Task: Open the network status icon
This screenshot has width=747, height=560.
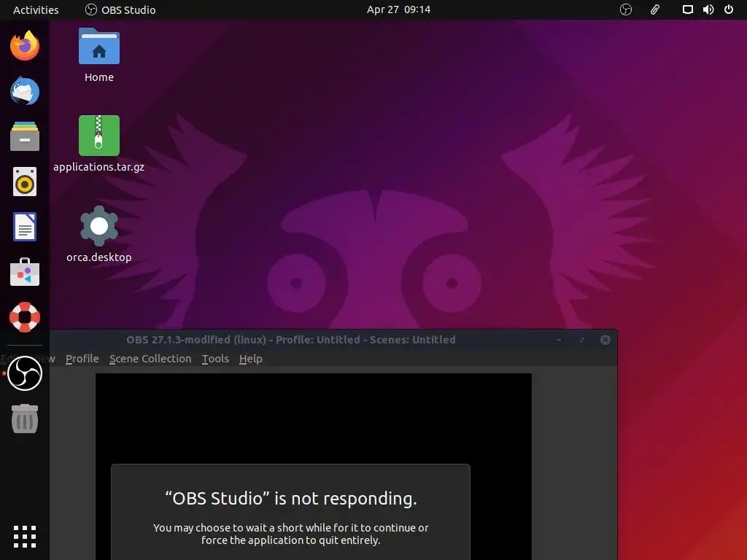Action: [x=687, y=9]
